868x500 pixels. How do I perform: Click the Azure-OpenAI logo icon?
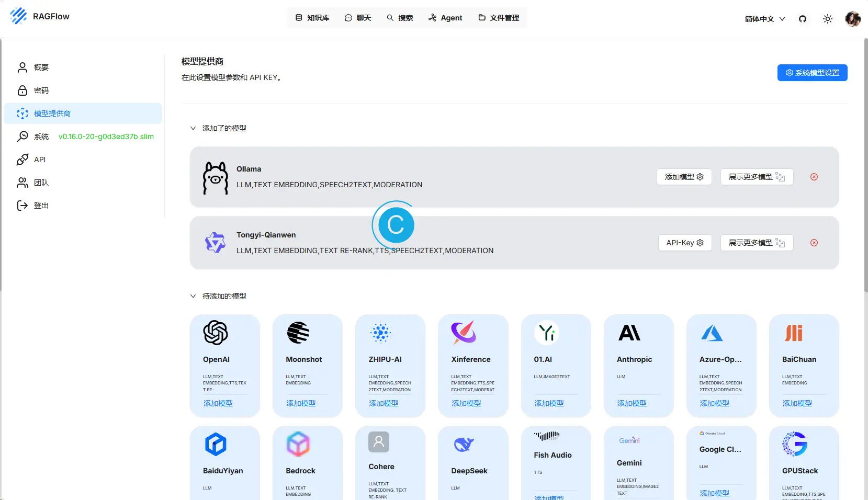(712, 333)
